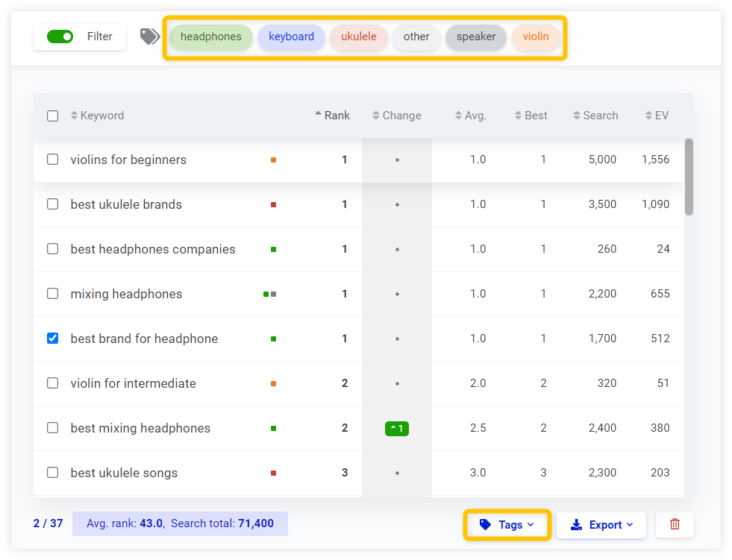Image resolution: width=732 pixels, height=560 pixels.
Task: Uncheck the best brand for headphone checkbox
Action: click(52, 338)
